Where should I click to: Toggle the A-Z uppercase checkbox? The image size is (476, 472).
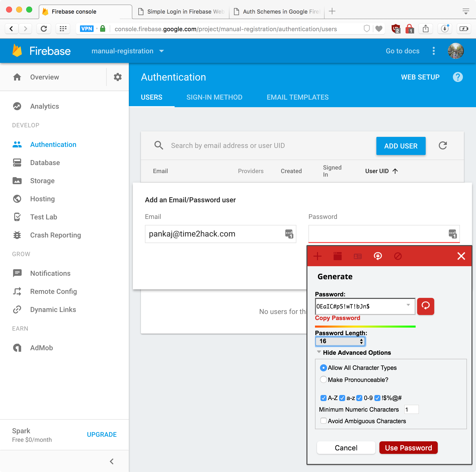pos(323,398)
